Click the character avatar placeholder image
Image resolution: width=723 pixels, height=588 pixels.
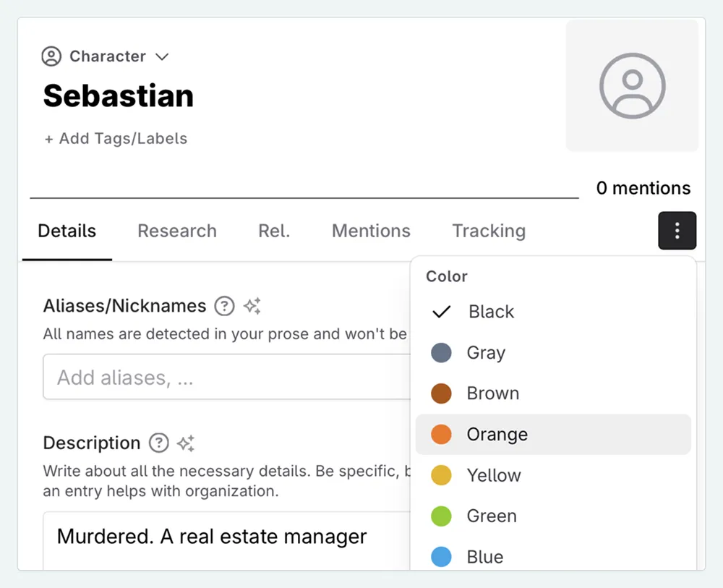coord(632,85)
